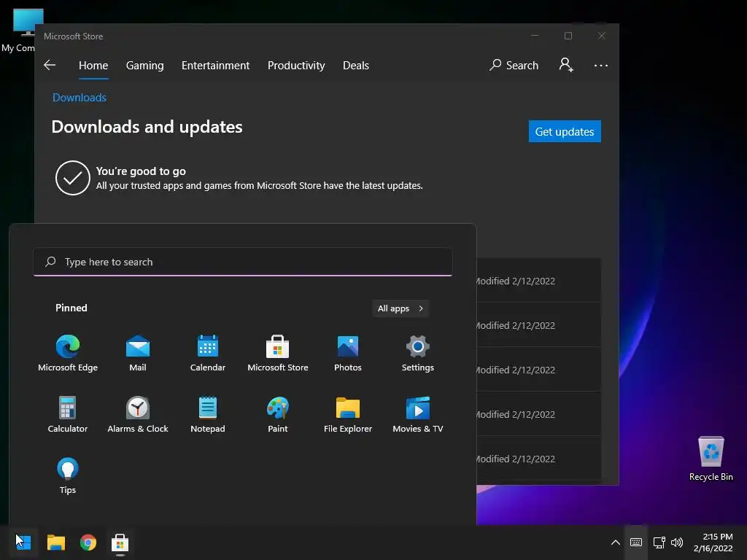This screenshot has height=560, width=747.
Task: Launch Movies & TV app
Action: click(x=418, y=414)
